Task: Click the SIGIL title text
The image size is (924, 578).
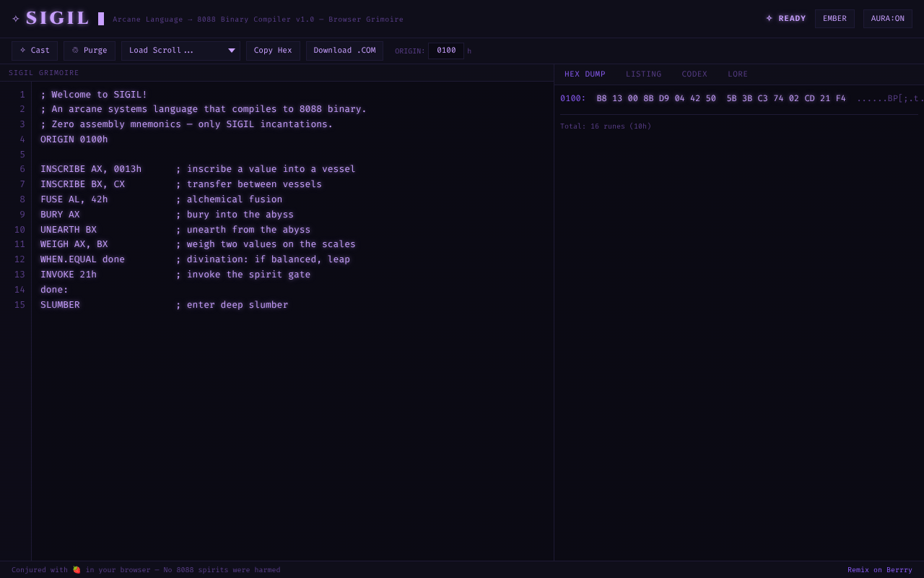Action: coord(58,18)
